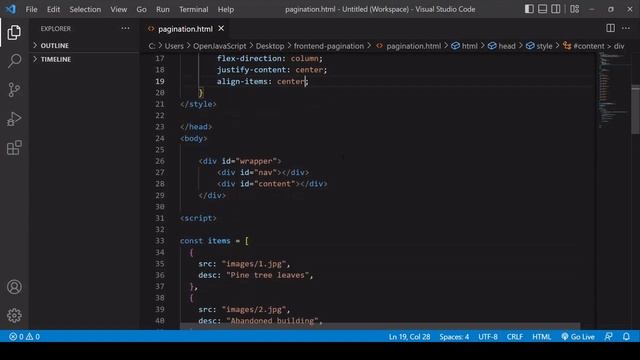640x360 pixels.
Task: Click the opening script tag
Action: pyautogui.click(x=198, y=218)
